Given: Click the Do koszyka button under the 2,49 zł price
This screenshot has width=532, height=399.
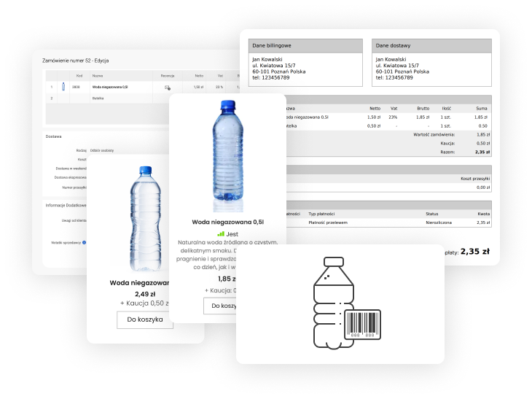Looking at the screenshot, I should point(145,319).
